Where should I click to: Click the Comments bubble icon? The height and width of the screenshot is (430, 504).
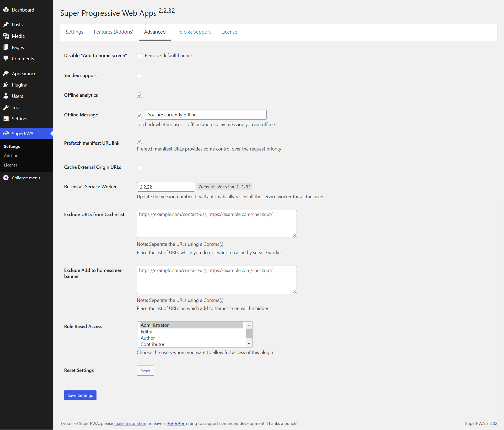(6, 58)
